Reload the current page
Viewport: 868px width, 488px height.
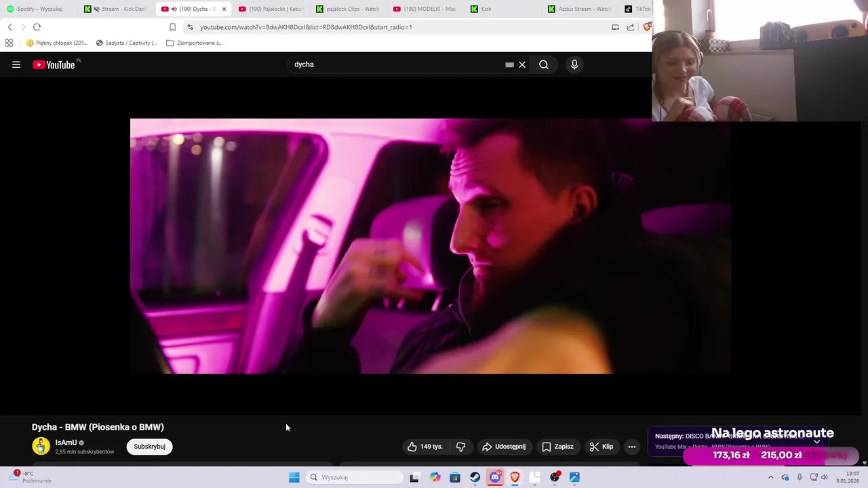[x=37, y=27]
